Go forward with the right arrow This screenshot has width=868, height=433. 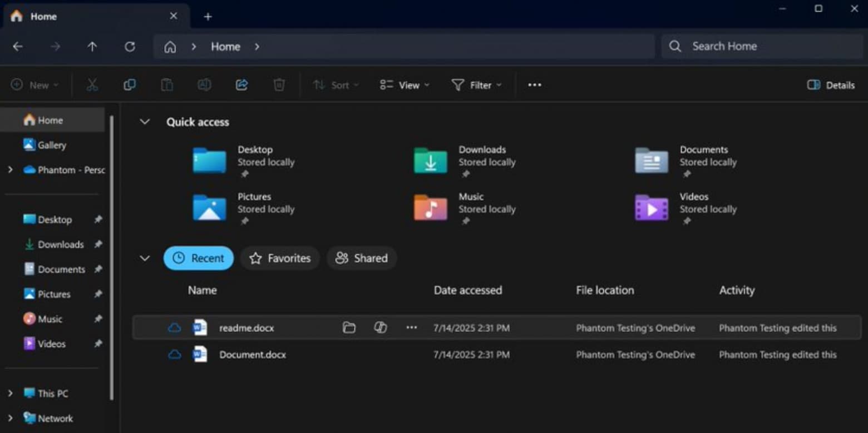(55, 47)
